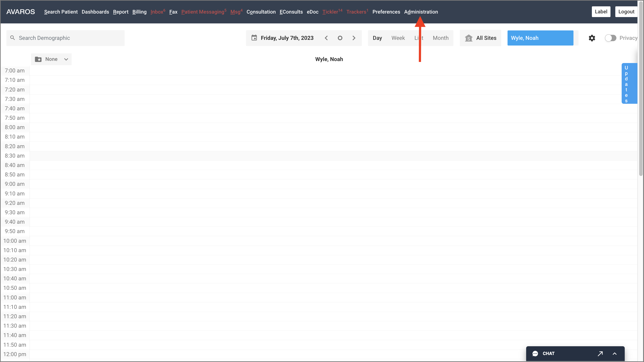
Task: Toggle the Privacy switch
Action: click(610, 38)
